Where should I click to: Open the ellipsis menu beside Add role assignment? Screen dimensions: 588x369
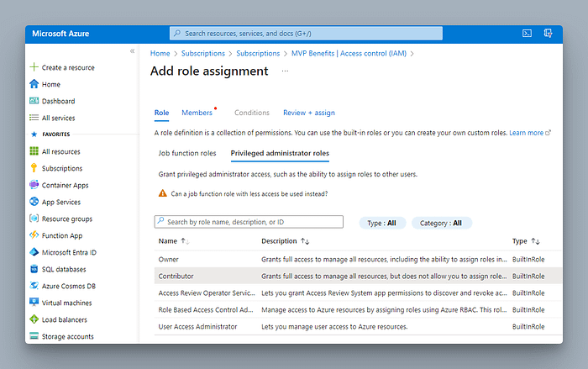[x=285, y=71]
